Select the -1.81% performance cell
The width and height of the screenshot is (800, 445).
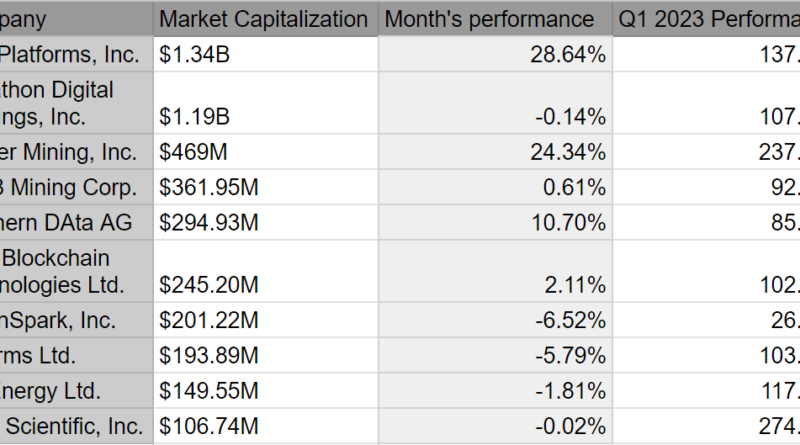(494, 390)
